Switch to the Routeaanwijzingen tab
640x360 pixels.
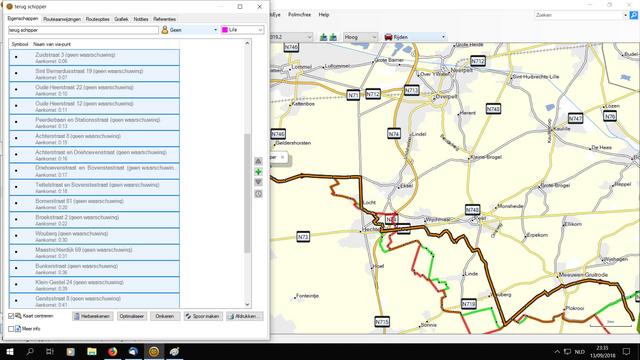click(62, 19)
